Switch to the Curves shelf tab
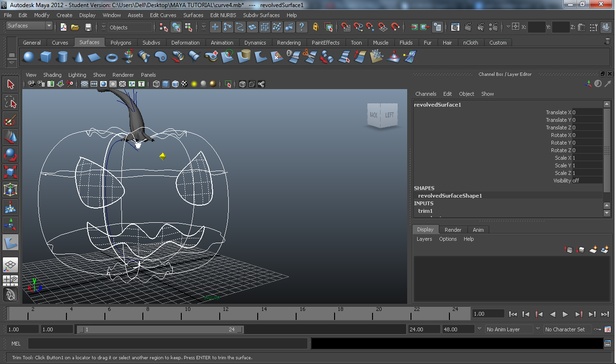Viewport: 616px width, 364px height. click(x=60, y=43)
